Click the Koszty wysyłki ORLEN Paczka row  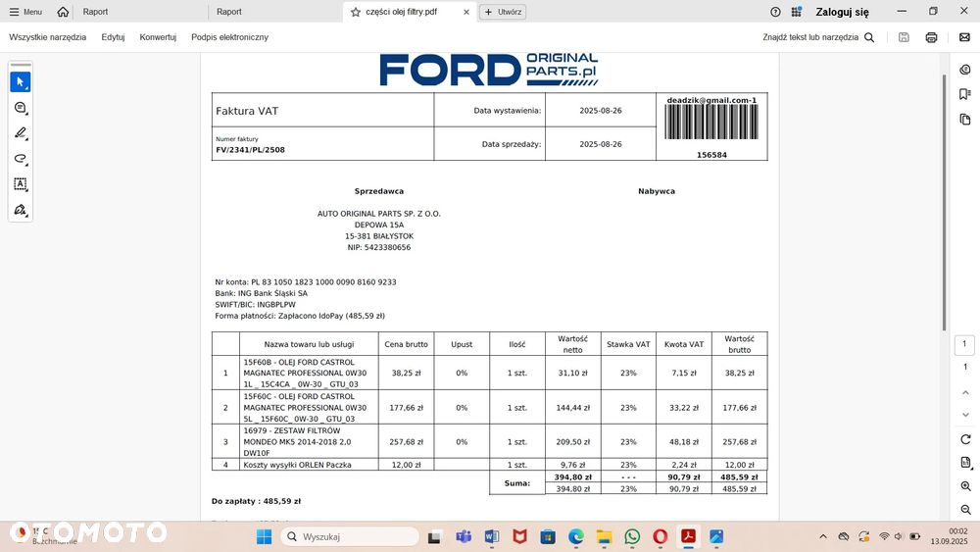coord(489,465)
